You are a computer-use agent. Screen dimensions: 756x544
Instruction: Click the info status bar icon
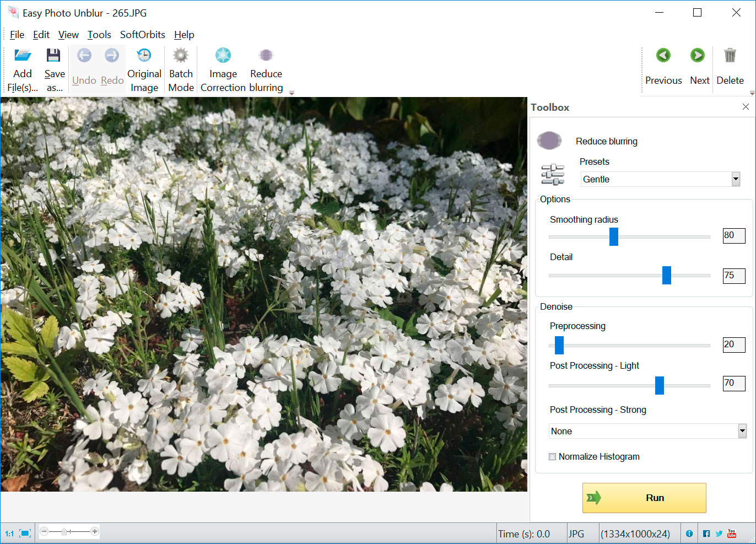689,533
